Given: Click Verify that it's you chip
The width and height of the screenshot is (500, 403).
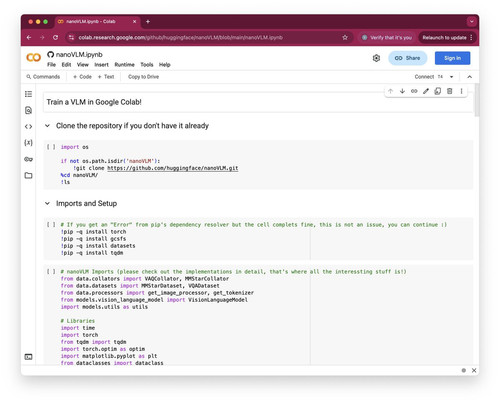Looking at the screenshot, I should 387,37.
